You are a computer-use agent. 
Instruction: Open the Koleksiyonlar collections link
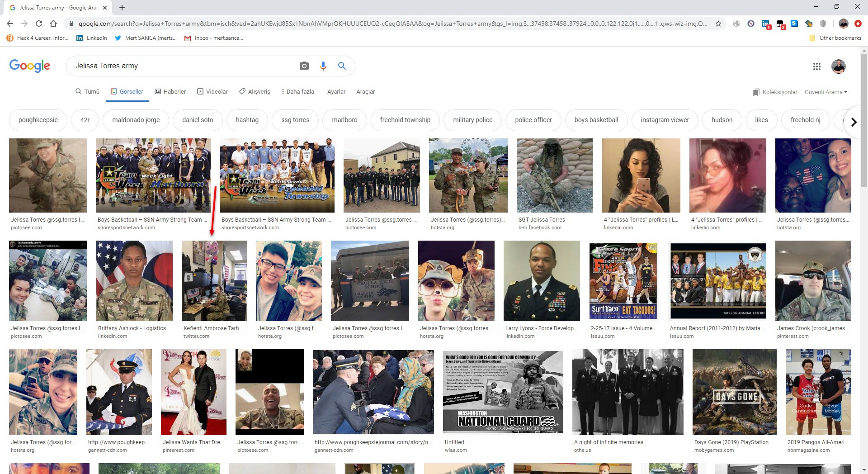coord(775,92)
